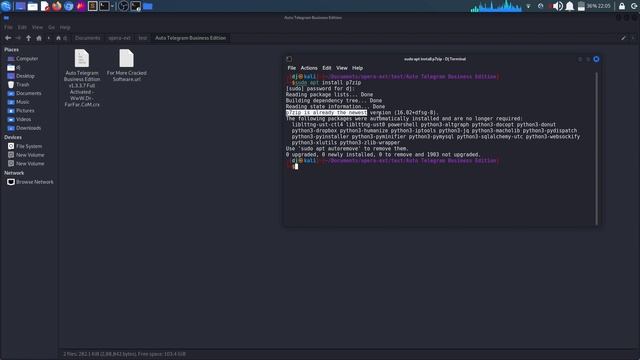Lock the screen with padlock icon
The image size is (640, 360).
[x=622, y=6]
